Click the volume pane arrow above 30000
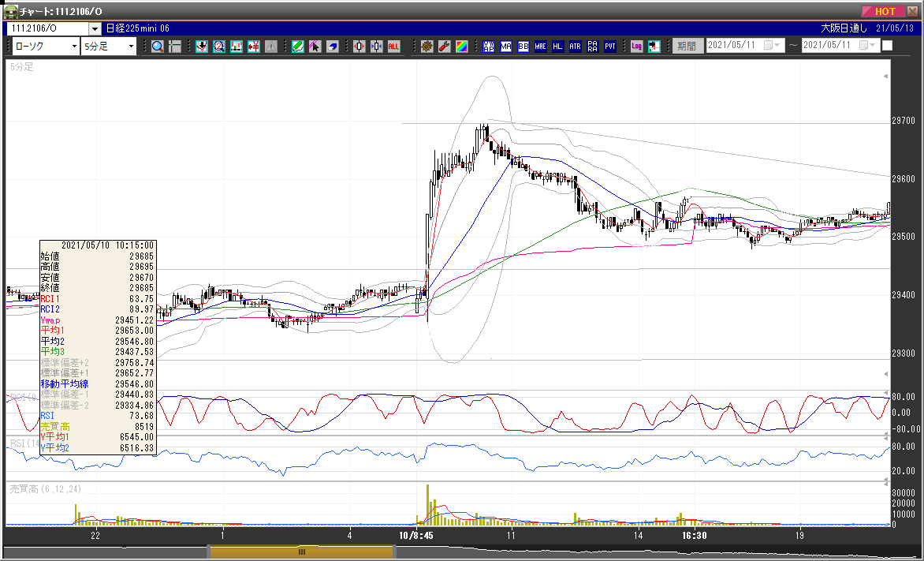This screenshot has width=924, height=561. tap(885, 483)
